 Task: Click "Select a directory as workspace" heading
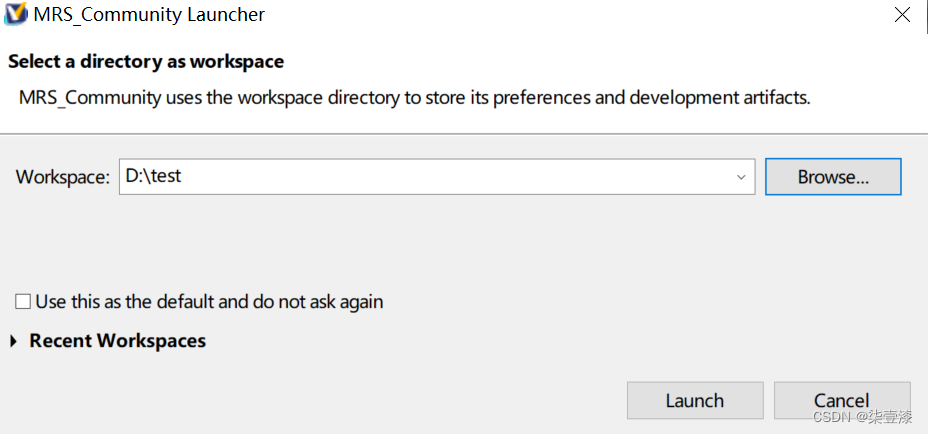coord(146,62)
